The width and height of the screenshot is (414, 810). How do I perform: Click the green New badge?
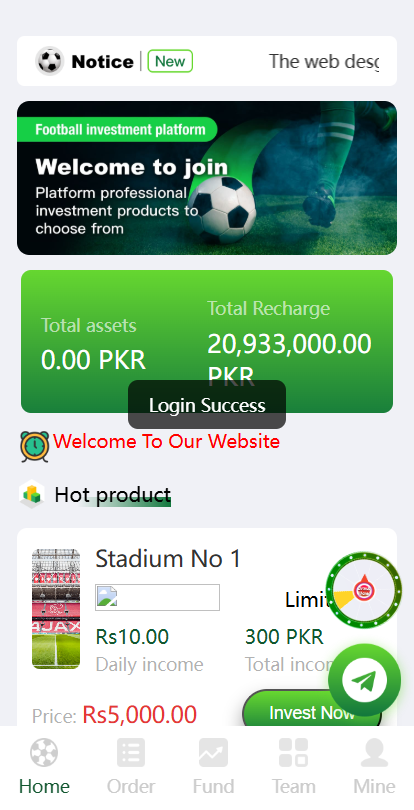(x=170, y=61)
